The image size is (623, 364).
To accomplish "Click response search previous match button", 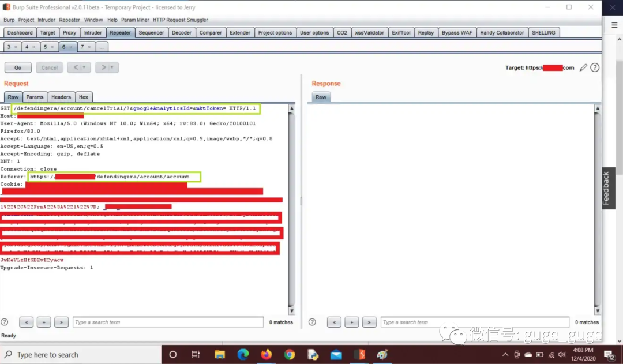I will [334, 322].
